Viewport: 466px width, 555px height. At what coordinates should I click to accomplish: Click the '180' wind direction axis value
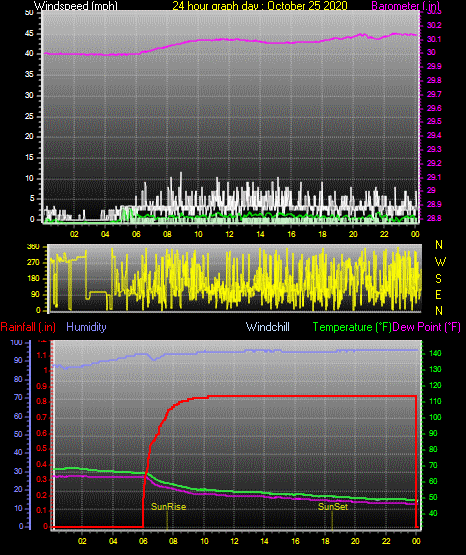33,279
